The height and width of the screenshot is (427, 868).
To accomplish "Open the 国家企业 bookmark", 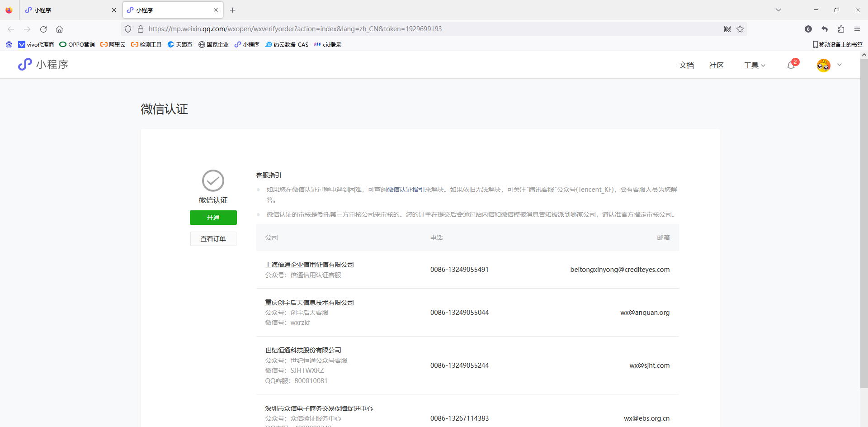I will (213, 44).
